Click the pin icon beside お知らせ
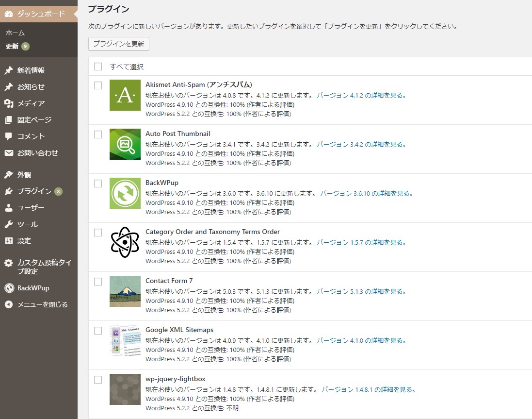 click(9, 87)
